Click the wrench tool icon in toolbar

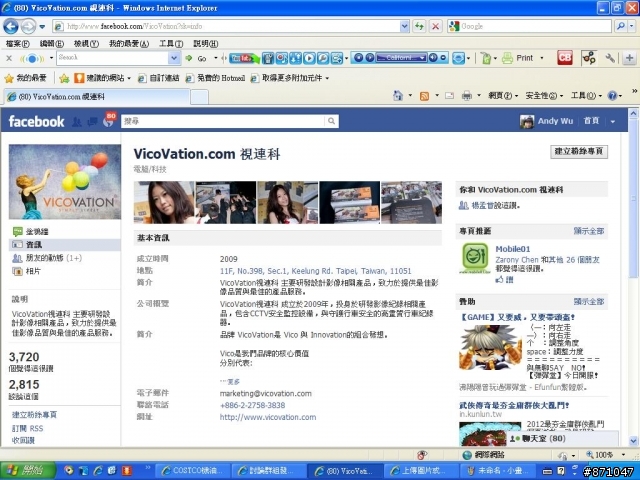pyautogui.click(x=610, y=58)
